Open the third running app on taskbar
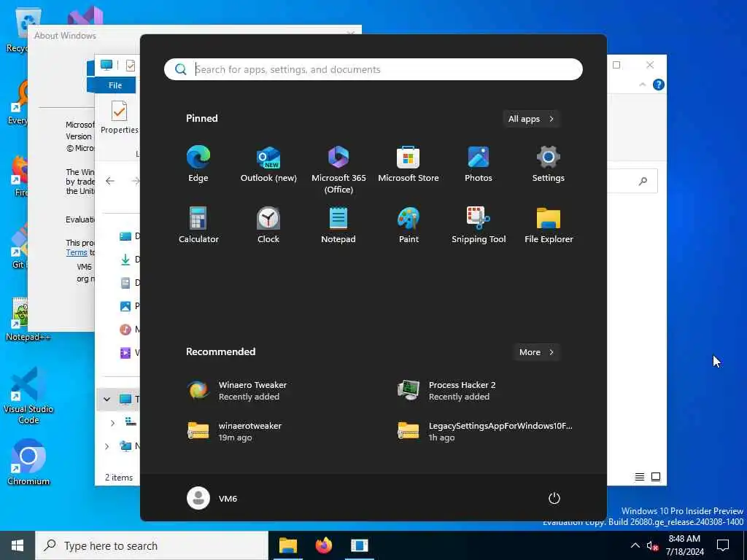 359,545
